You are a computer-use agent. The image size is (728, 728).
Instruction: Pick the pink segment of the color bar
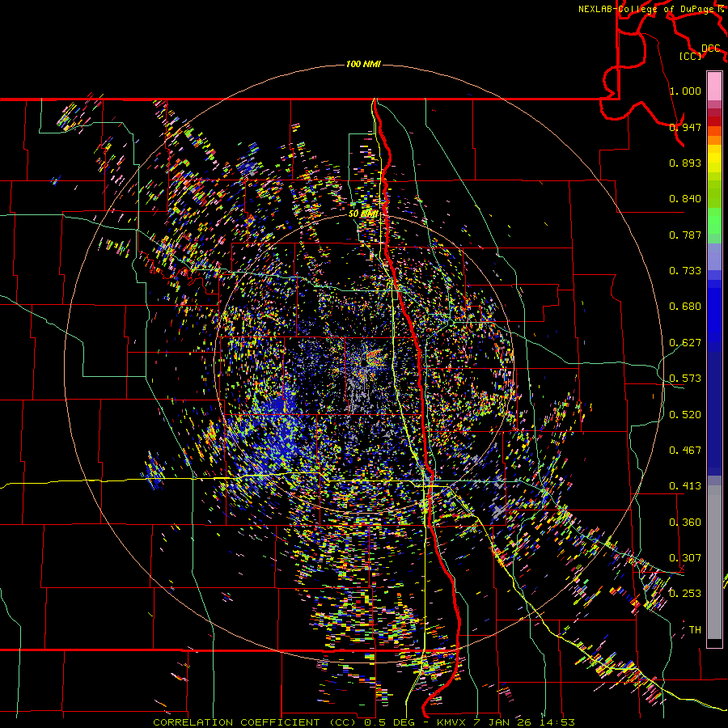[714, 87]
